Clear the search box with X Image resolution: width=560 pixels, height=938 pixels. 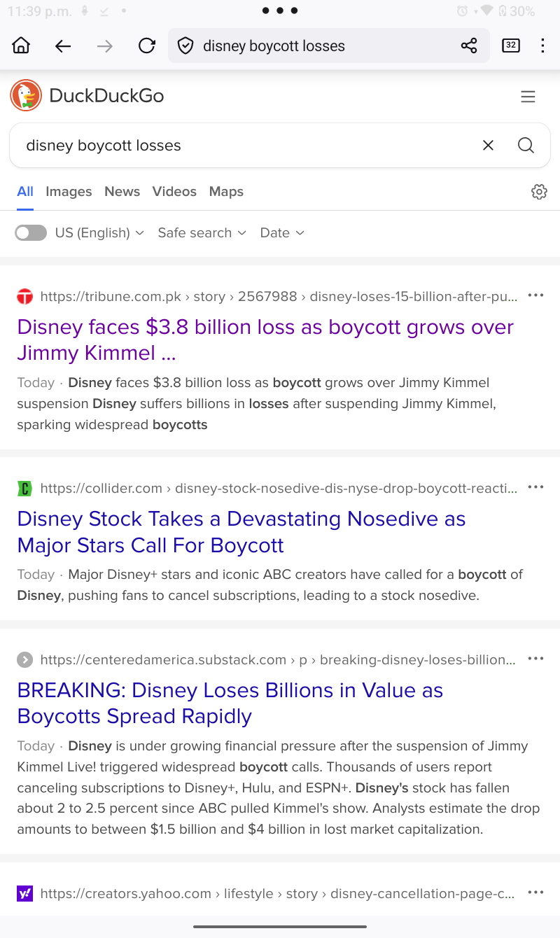(x=488, y=146)
